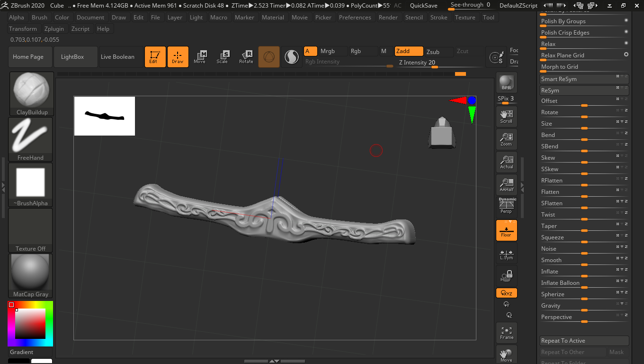Image resolution: width=644 pixels, height=364 pixels.
Task: Toggle the Floor grid button
Action: point(506,230)
